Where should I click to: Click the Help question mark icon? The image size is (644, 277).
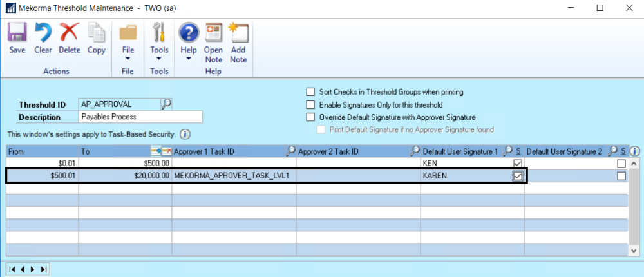tap(189, 32)
